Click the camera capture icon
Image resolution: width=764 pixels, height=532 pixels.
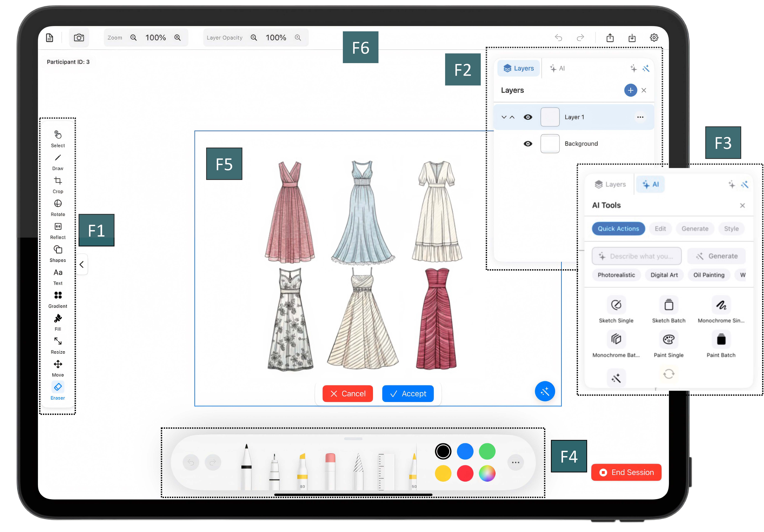79,38
